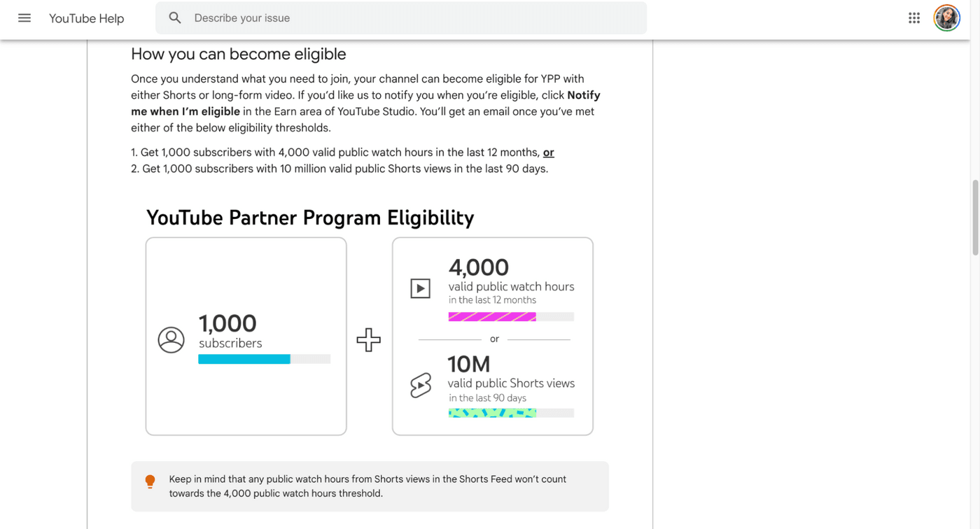Select the YouTube Help logo text
The image size is (980, 529).
[86, 18]
